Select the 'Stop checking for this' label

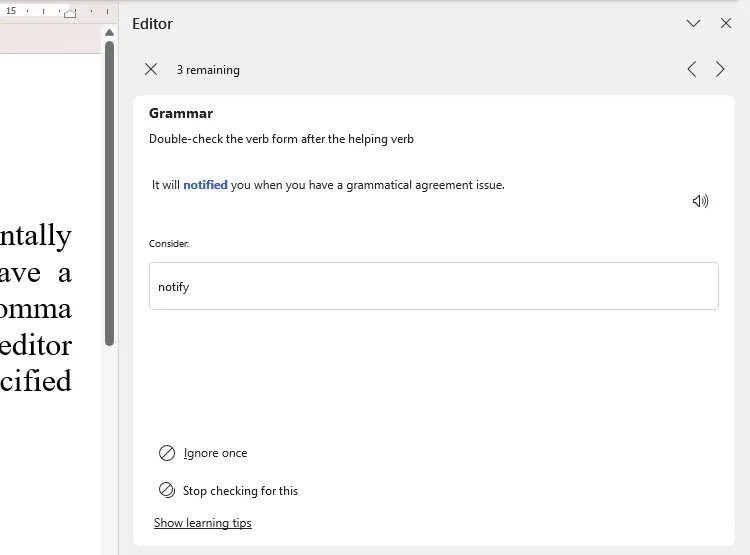240,491
